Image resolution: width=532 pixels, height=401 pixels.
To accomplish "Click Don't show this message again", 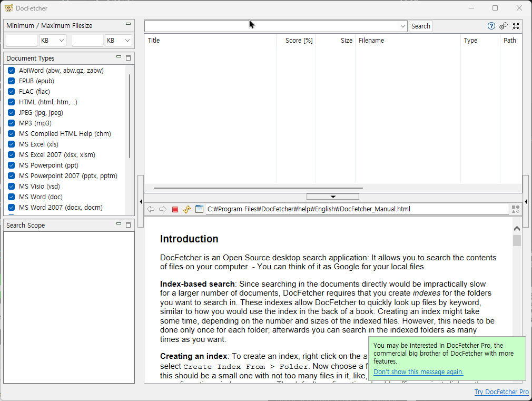I will tap(418, 372).
